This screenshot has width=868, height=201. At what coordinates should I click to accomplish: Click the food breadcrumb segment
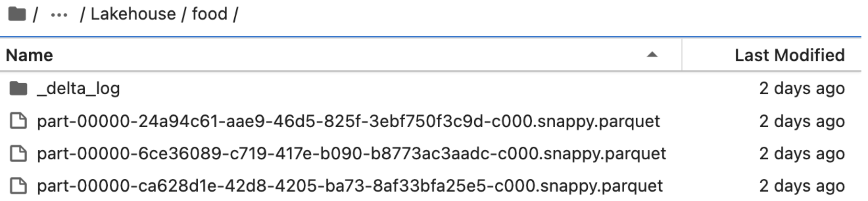coord(210,14)
